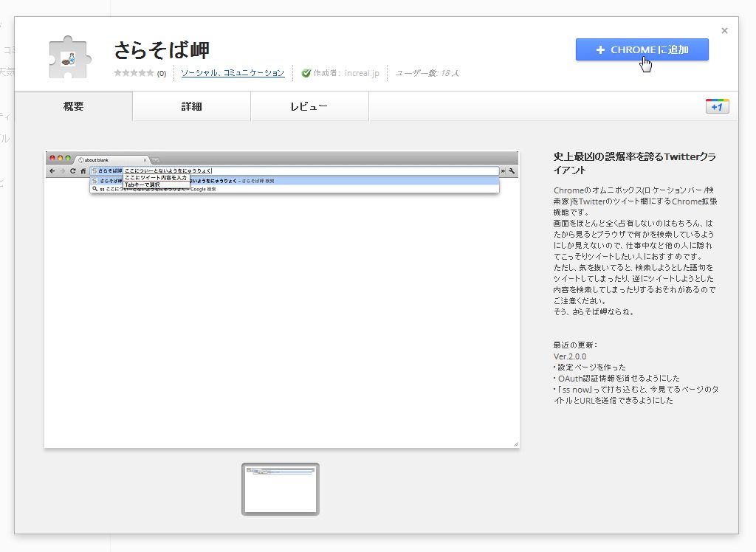Click the headline 史上最凶の誤爆率を誇るTwitterクライアント

pyautogui.click(x=634, y=163)
